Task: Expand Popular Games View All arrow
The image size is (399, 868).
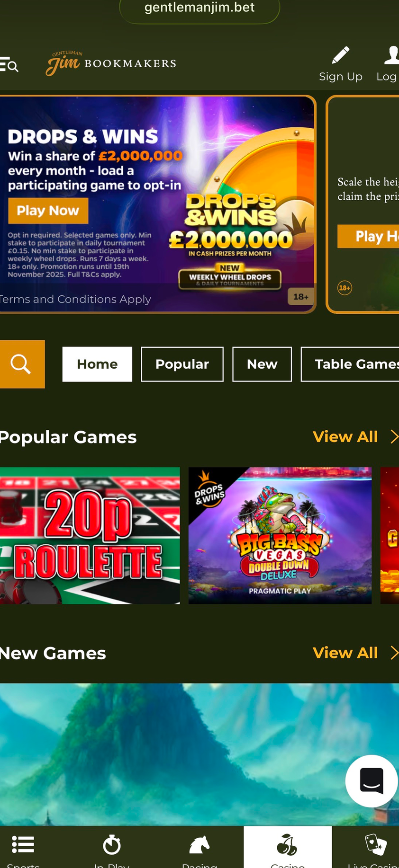Action: tap(394, 436)
